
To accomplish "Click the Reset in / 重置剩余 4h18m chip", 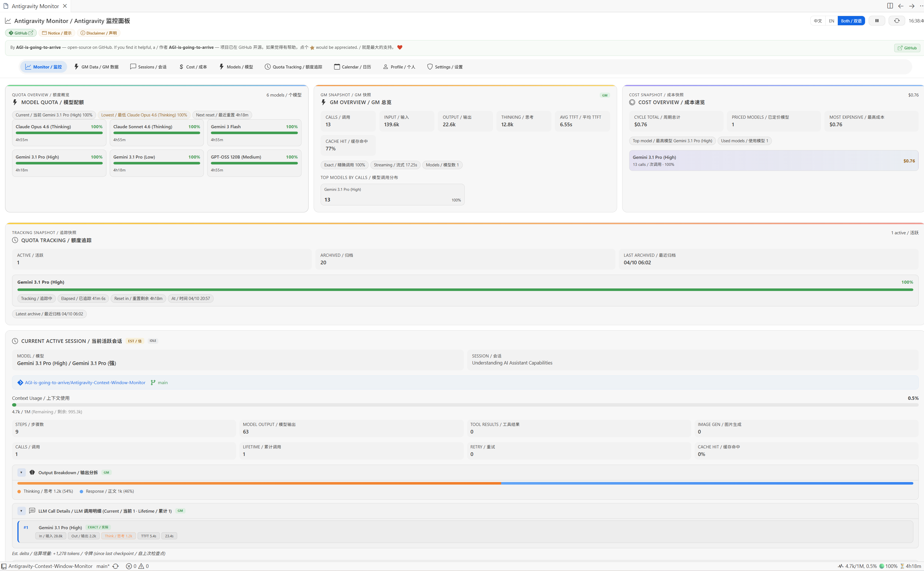I will click(138, 298).
